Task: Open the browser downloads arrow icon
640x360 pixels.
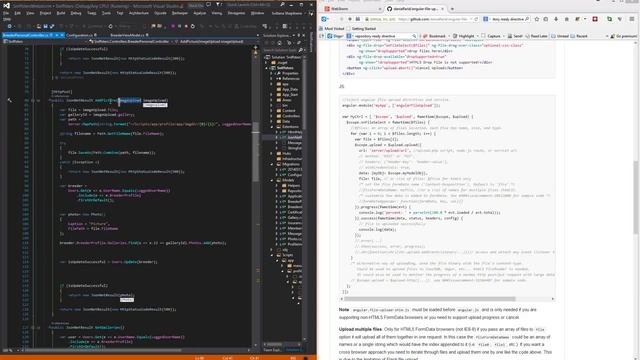Action: (556, 19)
